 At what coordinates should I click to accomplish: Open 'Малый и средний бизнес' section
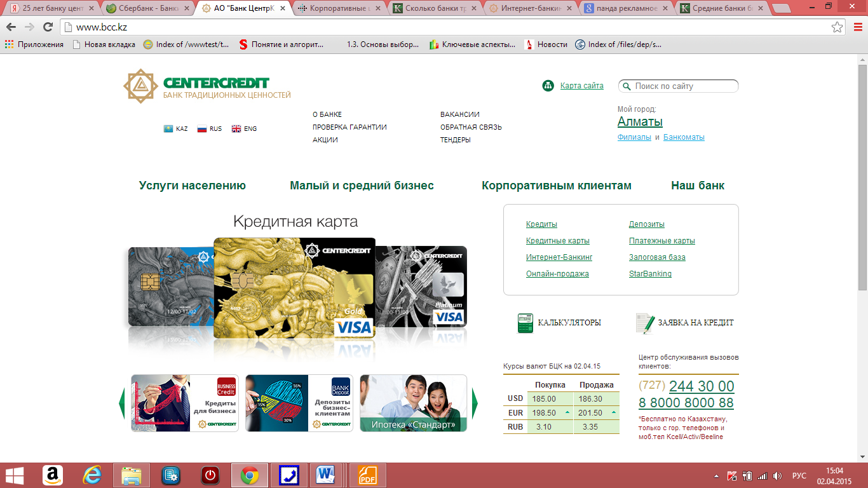point(362,186)
